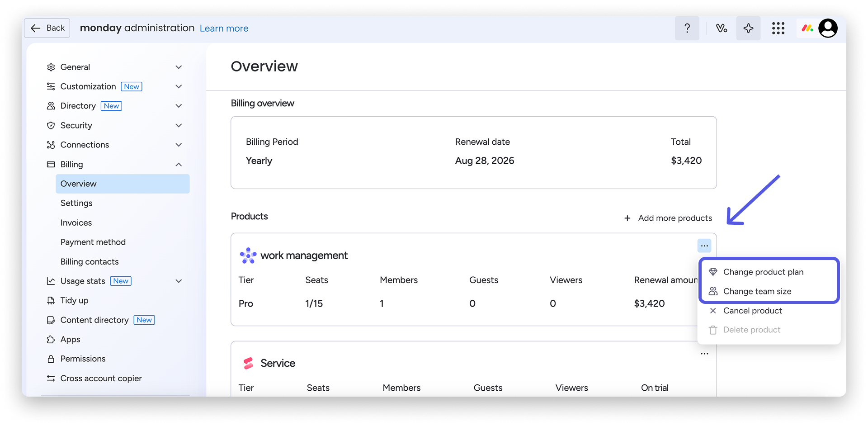Open work management three-dot options menu
This screenshot has width=868, height=426.
[x=704, y=246]
